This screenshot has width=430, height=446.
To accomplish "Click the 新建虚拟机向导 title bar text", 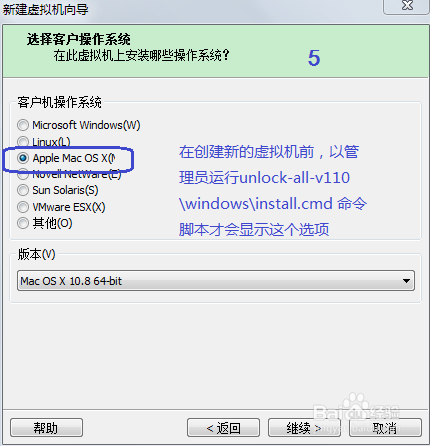I will [x=45, y=9].
